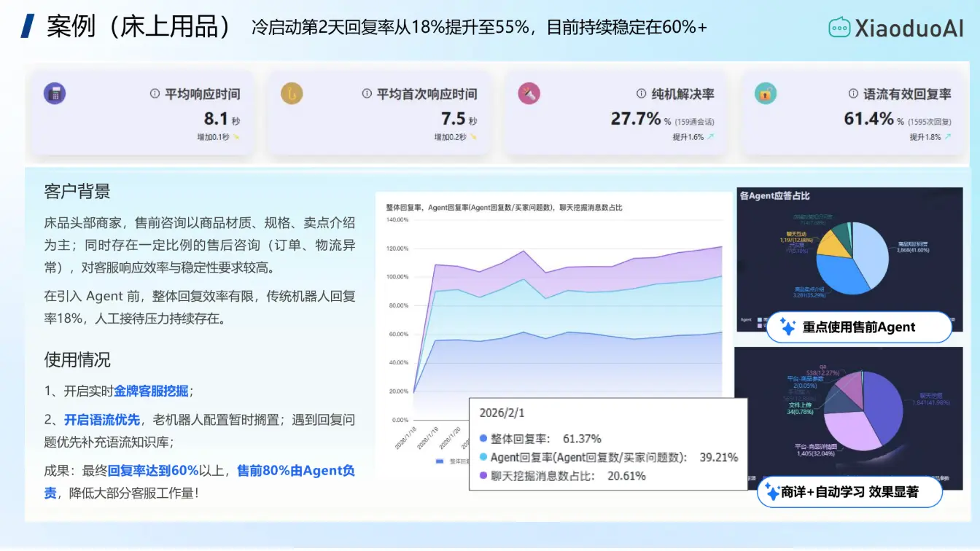
Task: Click the up arrow next to 提升1.6%
Action: point(710,137)
